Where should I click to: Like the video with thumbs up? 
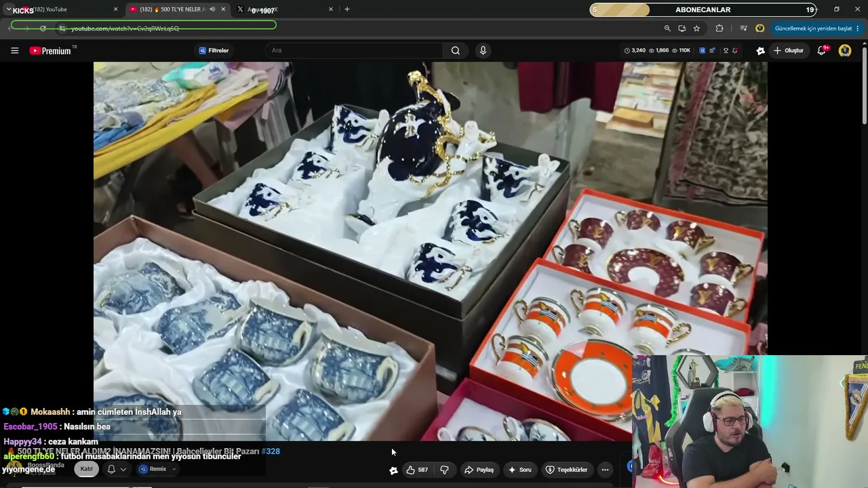point(417,470)
